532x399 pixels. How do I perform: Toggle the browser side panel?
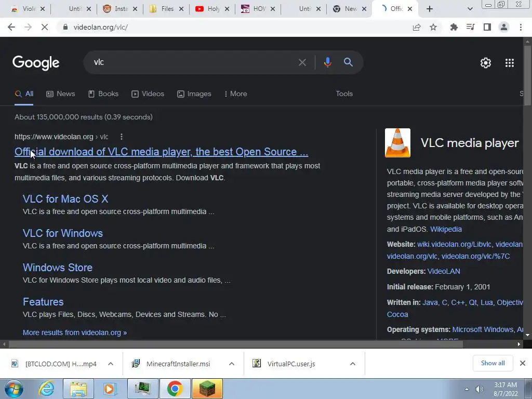(x=487, y=27)
